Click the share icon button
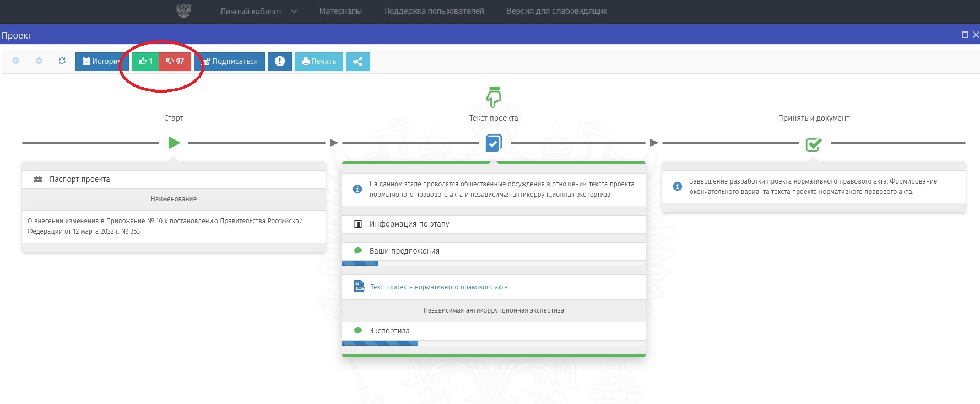Viewport: 980px width, 404px height. (x=358, y=61)
